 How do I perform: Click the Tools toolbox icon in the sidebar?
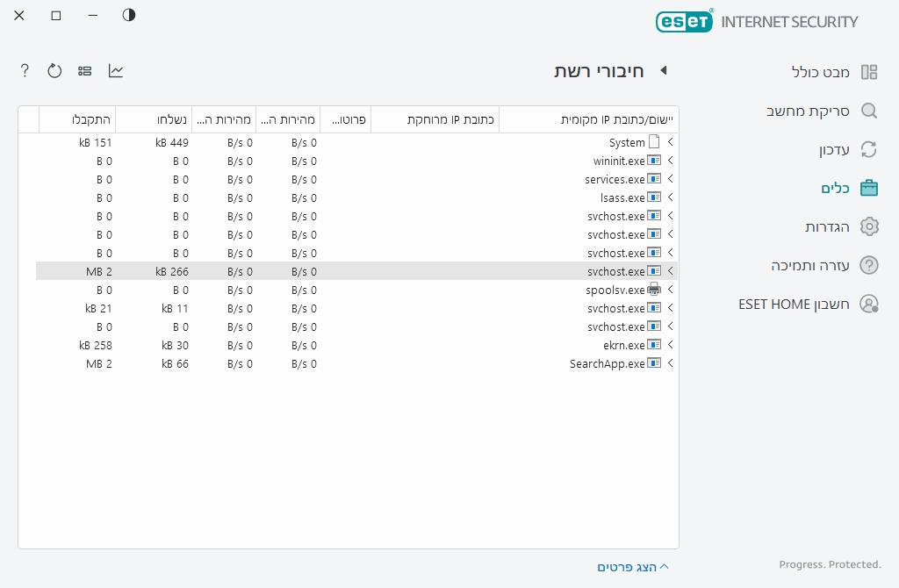pyautogui.click(x=868, y=187)
